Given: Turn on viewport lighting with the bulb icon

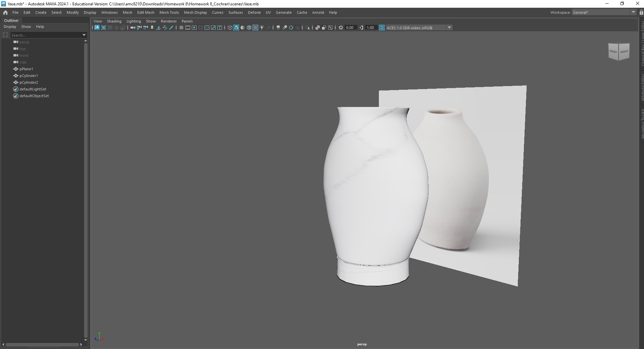Looking at the screenshot, I should [x=261, y=28].
